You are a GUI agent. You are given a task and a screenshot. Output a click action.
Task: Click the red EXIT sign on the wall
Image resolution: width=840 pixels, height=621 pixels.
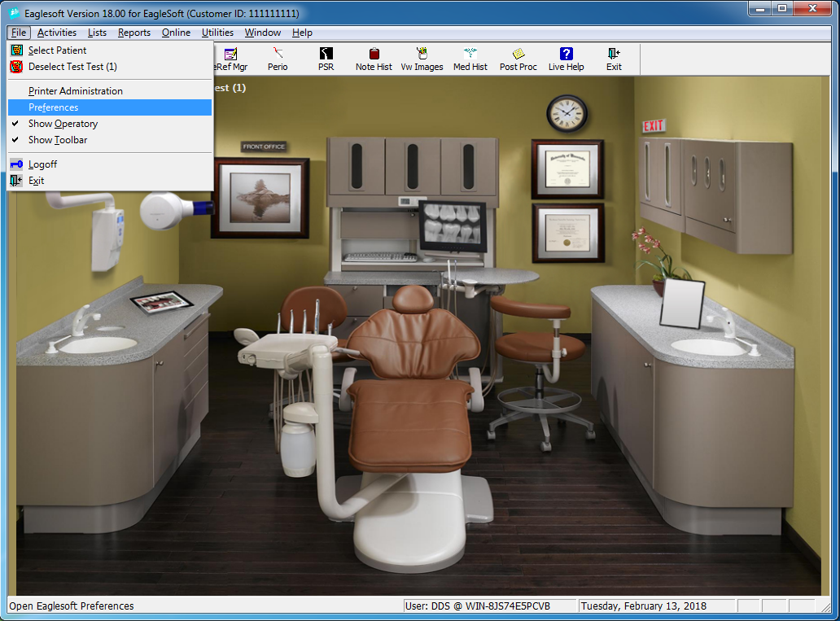tap(654, 126)
